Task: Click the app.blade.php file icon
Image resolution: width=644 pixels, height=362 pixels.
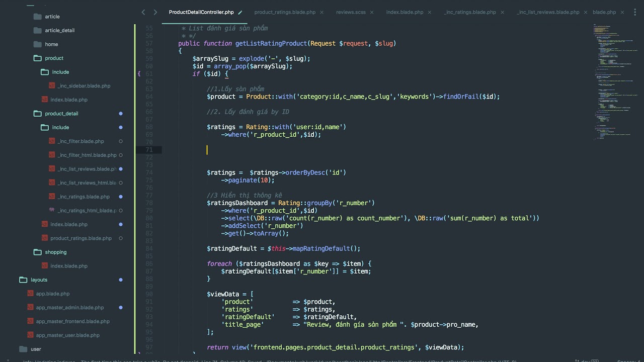Action: coord(30,294)
